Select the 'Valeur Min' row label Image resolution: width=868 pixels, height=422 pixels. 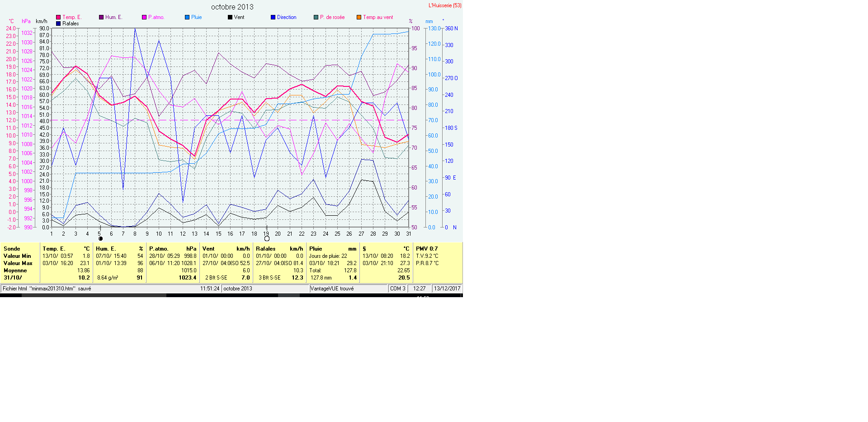17,256
